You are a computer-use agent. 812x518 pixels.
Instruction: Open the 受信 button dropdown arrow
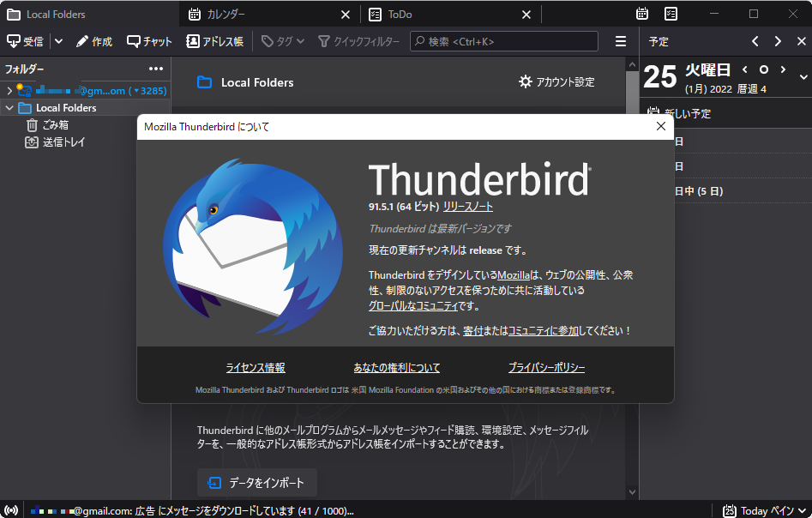[x=57, y=40]
